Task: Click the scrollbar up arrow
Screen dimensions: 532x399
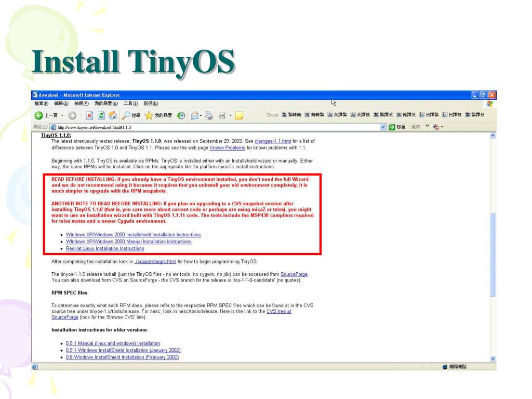Action: (x=493, y=136)
